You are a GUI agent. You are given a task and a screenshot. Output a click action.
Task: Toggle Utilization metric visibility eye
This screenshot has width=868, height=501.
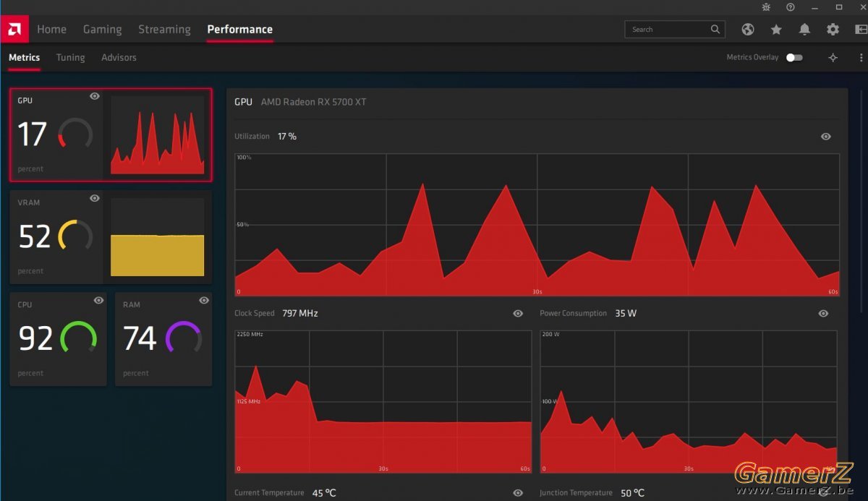[826, 137]
